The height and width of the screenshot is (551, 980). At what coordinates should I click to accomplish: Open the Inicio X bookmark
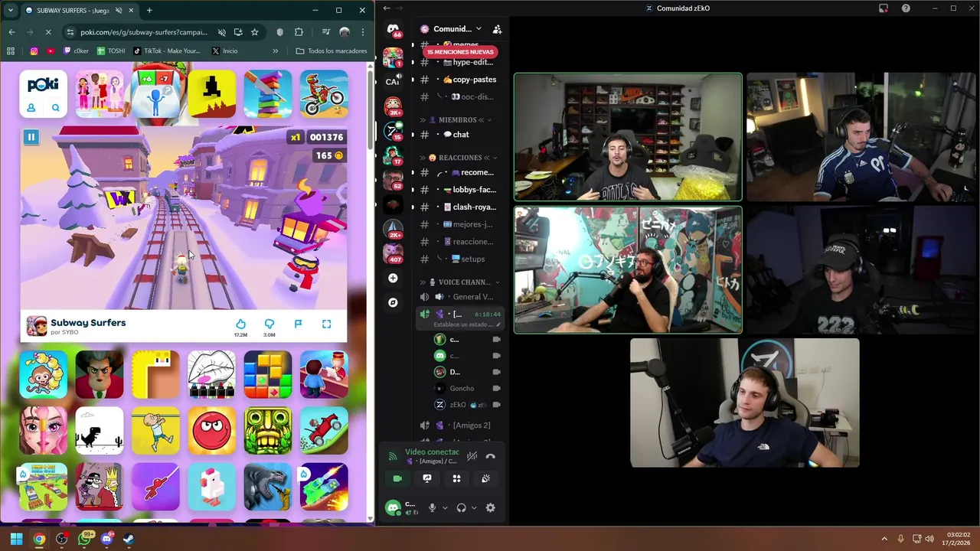(224, 51)
